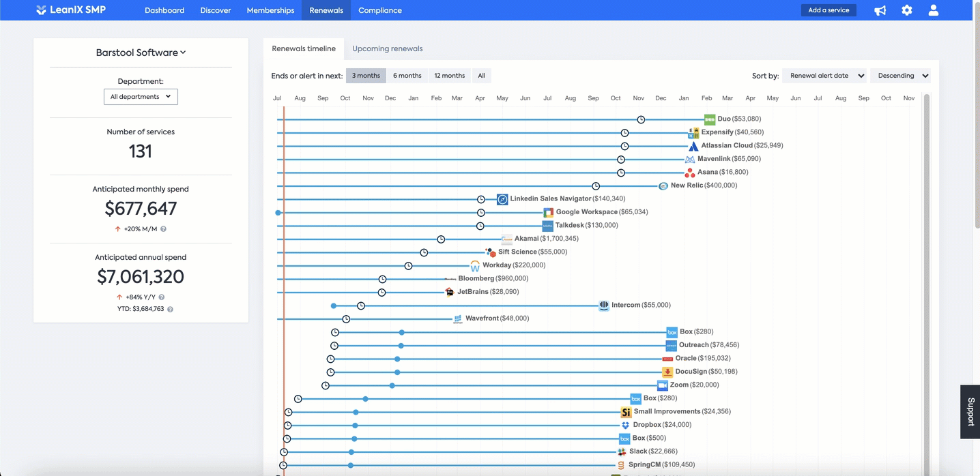The height and width of the screenshot is (476, 980).
Task: Select the 6 months filter
Action: [407, 76]
